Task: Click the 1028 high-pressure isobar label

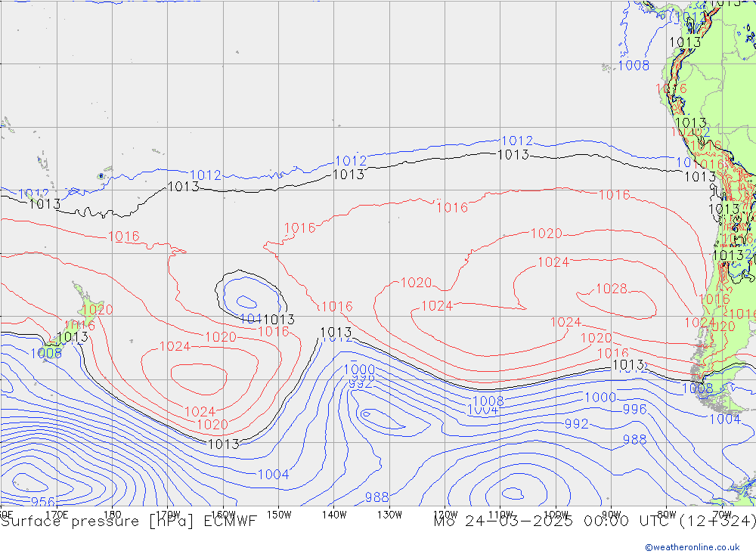Action: point(612,288)
